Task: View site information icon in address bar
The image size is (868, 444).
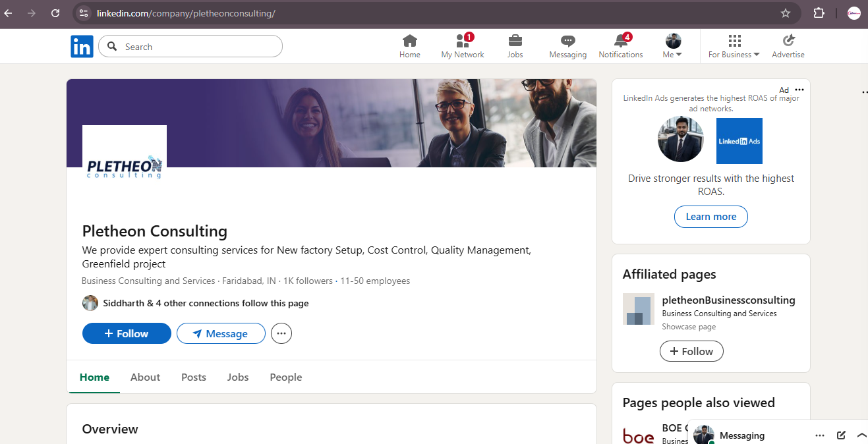Action: click(83, 13)
